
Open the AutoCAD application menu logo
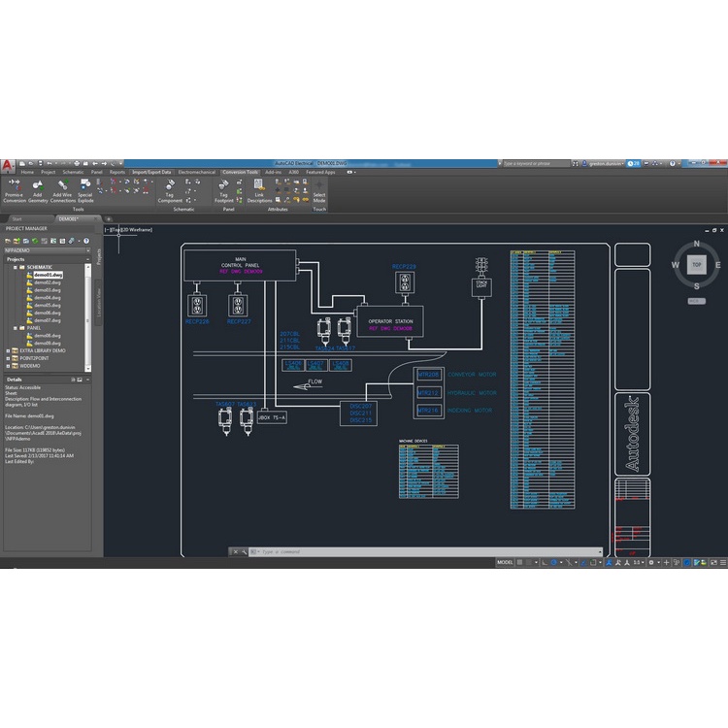(x=7, y=164)
